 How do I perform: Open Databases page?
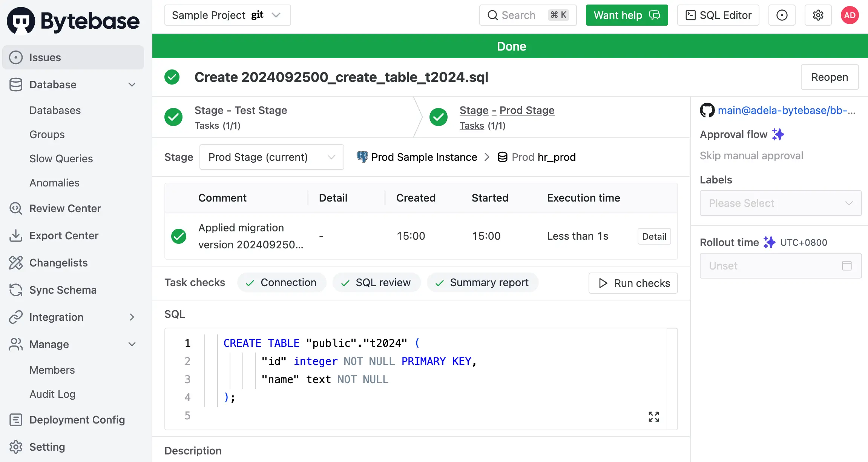click(55, 110)
